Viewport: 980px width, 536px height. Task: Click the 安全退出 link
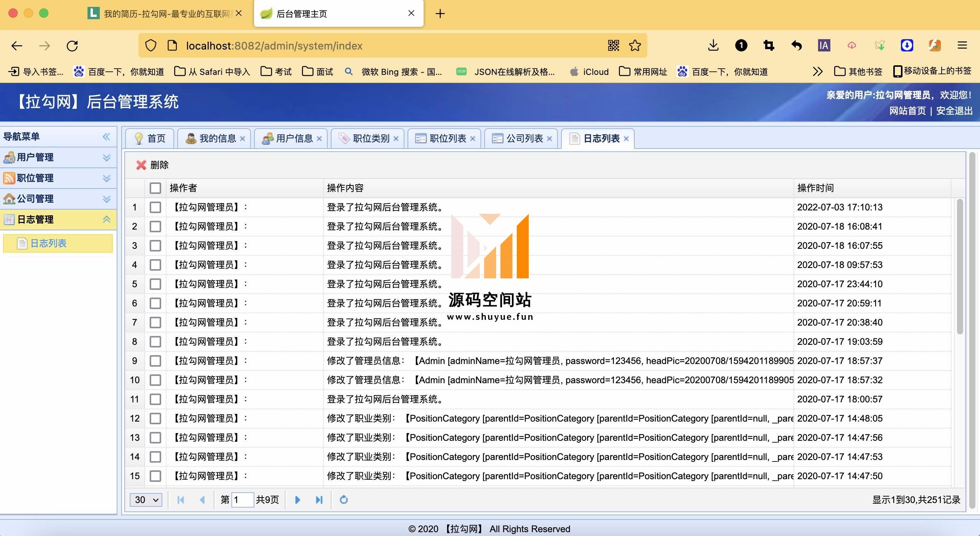click(954, 111)
